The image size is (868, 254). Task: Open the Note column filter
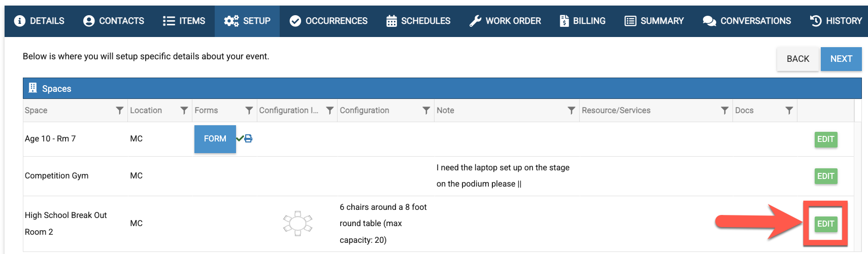click(x=572, y=111)
